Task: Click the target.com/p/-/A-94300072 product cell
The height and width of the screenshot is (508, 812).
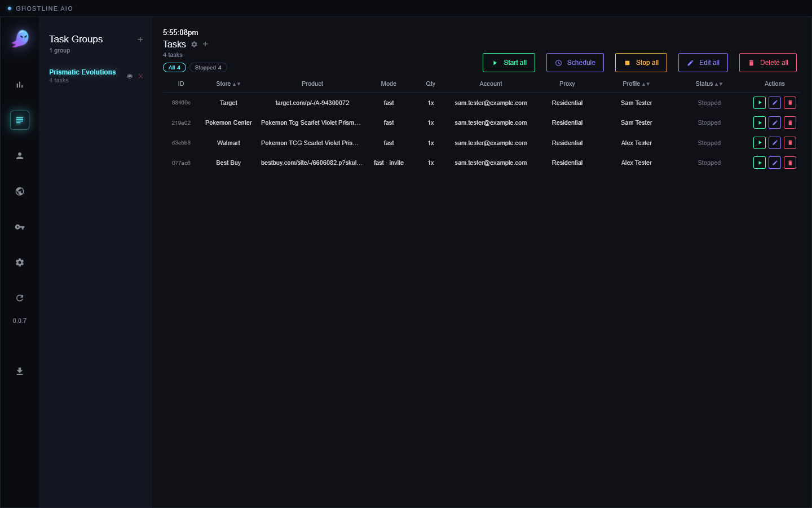Action: [x=312, y=103]
